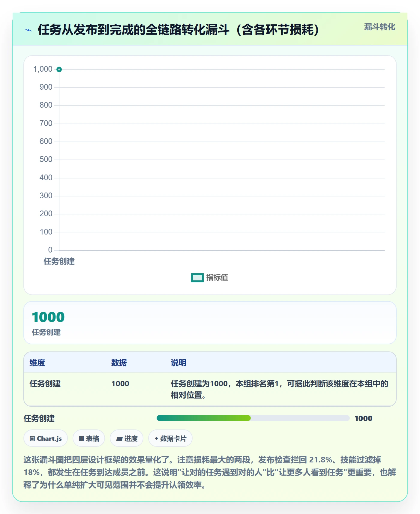The width and height of the screenshot is (420, 514).
Task: Click the summary paragraph starting 这张漏斗图
Action: [x=210, y=472]
